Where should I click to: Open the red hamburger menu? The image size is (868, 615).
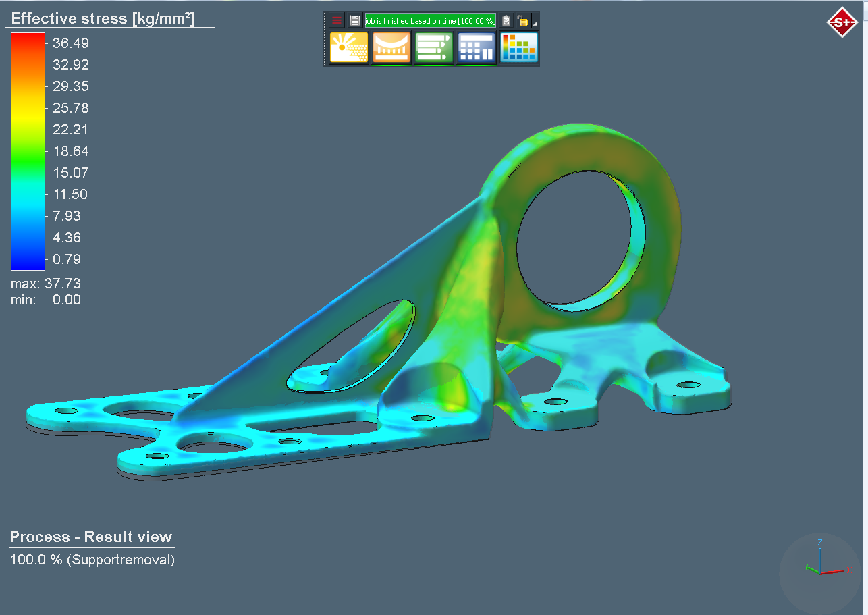pyautogui.click(x=336, y=20)
